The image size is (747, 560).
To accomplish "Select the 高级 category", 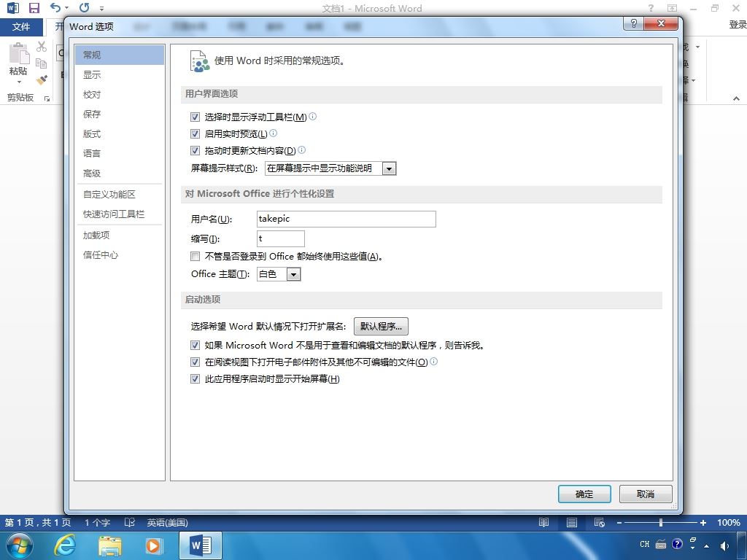I will click(119, 174).
